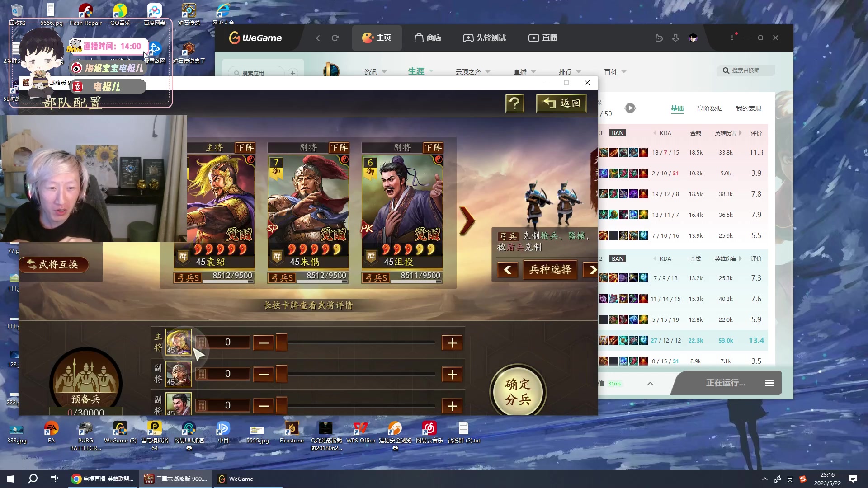Switch to previous troop type arrow
The height and width of the screenshot is (488, 868).
pyautogui.click(x=508, y=270)
